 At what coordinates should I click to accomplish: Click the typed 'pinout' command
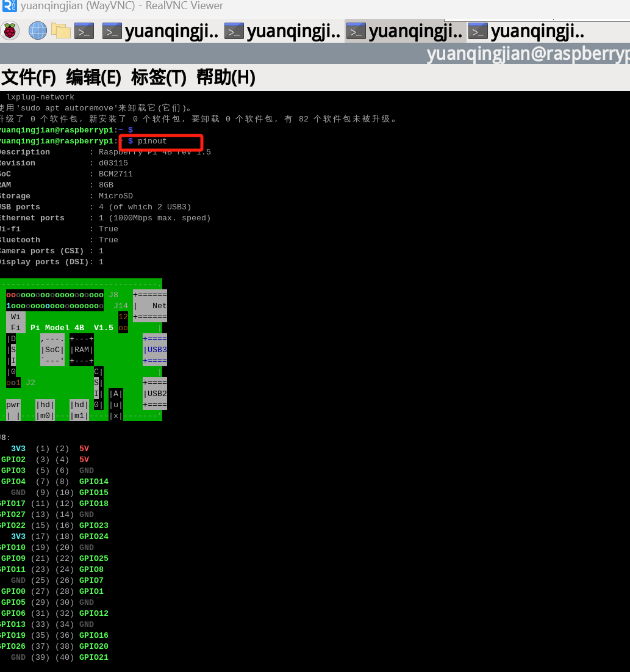(x=152, y=141)
